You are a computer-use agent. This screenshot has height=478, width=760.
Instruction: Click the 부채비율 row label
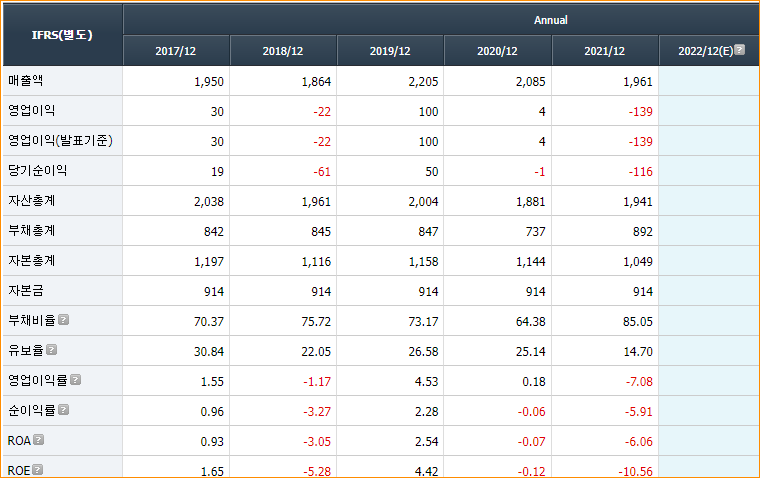32,320
